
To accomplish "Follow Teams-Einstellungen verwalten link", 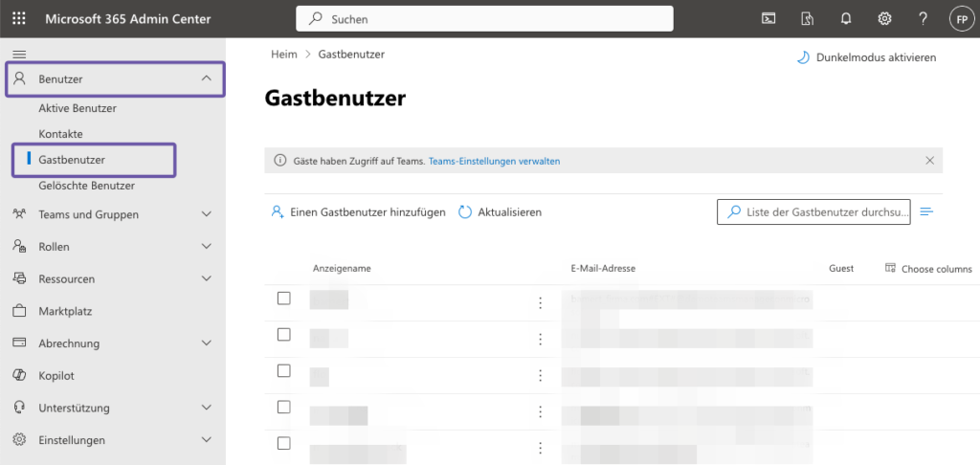I will coord(495,161).
